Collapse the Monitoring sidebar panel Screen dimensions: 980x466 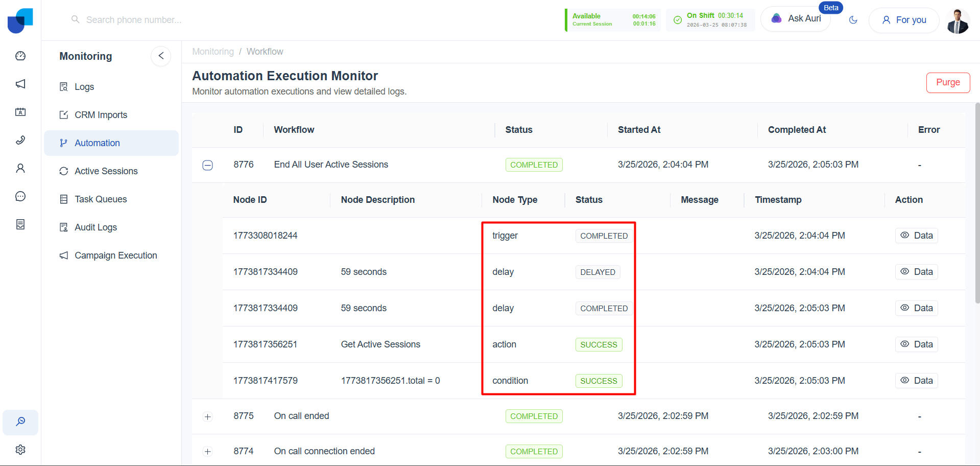pos(161,56)
